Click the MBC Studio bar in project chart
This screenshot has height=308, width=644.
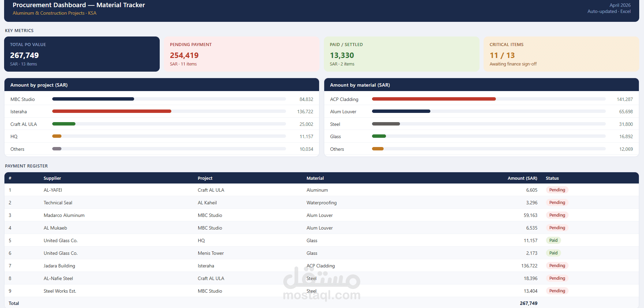coord(93,99)
